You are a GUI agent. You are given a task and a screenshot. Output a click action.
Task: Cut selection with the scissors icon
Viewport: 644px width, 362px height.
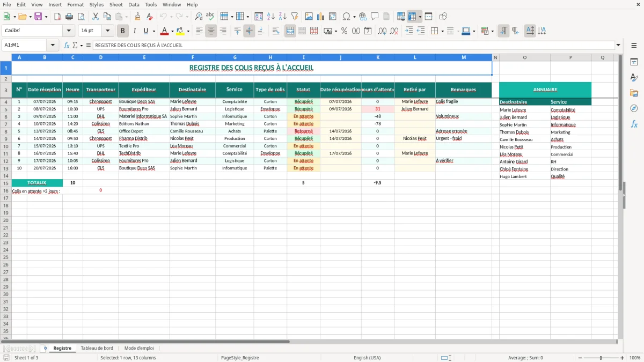click(x=95, y=17)
